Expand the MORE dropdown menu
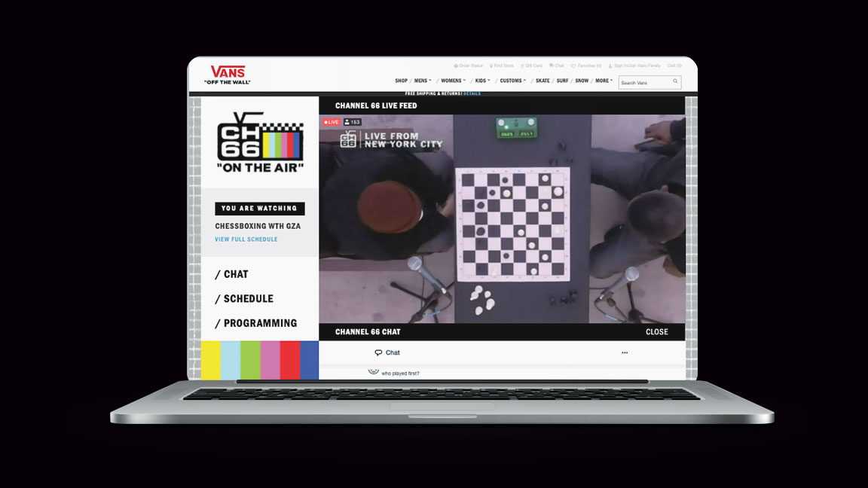 (604, 81)
